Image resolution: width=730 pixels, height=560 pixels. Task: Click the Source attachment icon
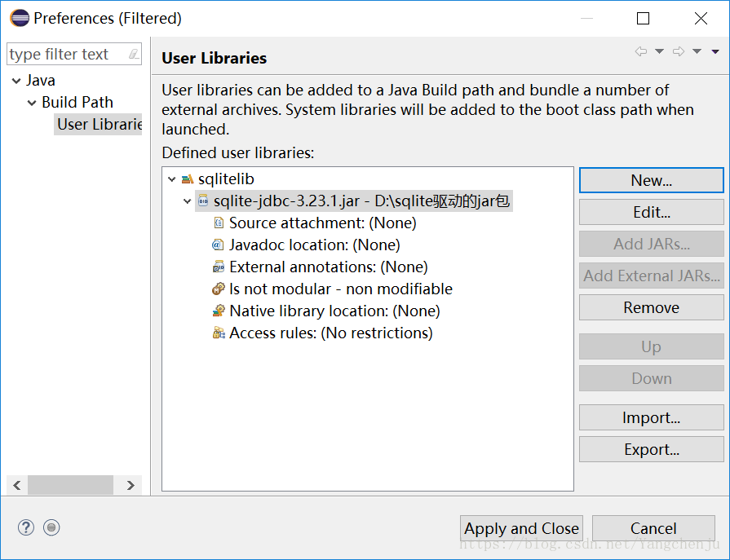tap(218, 223)
